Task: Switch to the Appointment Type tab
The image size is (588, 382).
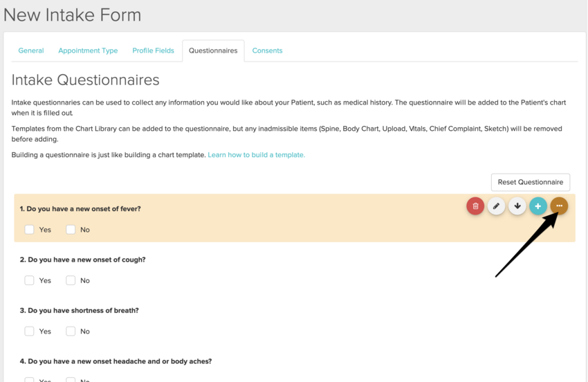Action: tap(88, 51)
